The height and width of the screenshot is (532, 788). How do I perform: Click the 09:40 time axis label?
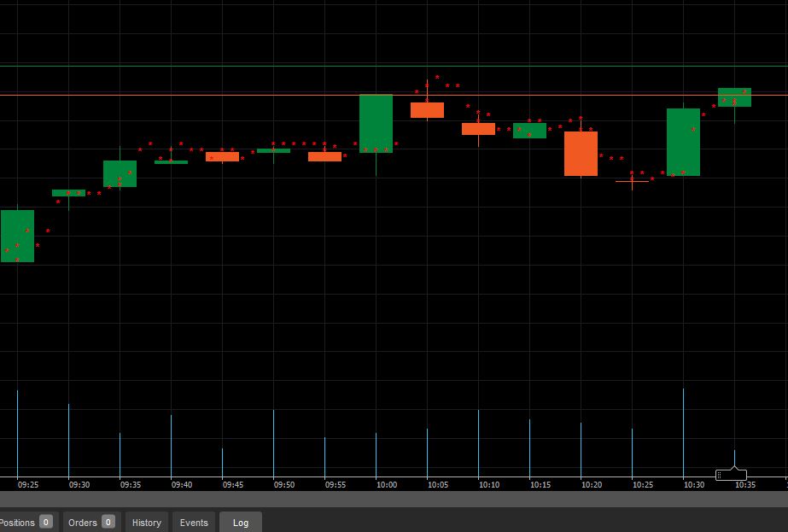coord(182,485)
